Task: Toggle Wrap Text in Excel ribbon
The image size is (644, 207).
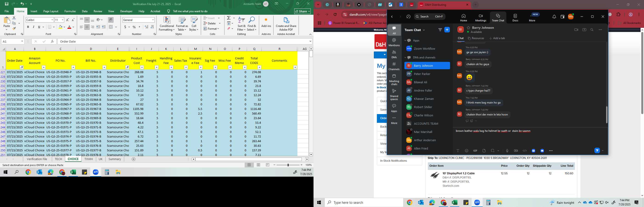Action: (x=111, y=20)
